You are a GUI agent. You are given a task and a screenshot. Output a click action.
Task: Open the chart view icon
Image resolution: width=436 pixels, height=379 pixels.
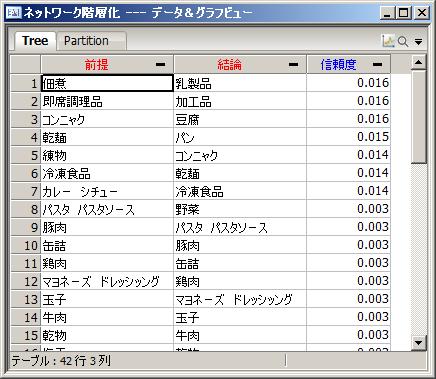(388, 41)
